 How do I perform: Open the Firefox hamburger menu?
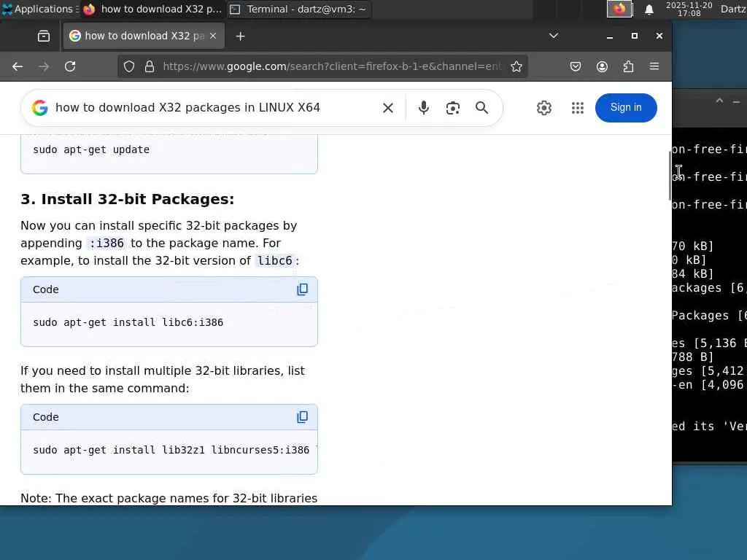(654, 66)
